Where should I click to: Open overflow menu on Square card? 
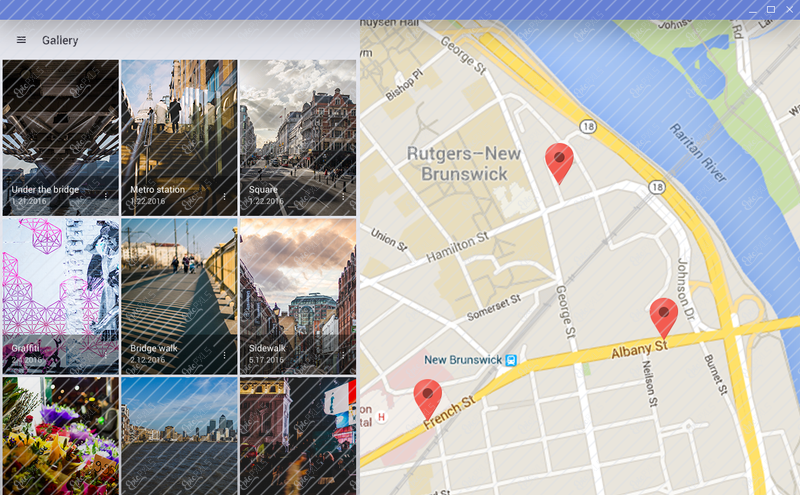pos(343,196)
